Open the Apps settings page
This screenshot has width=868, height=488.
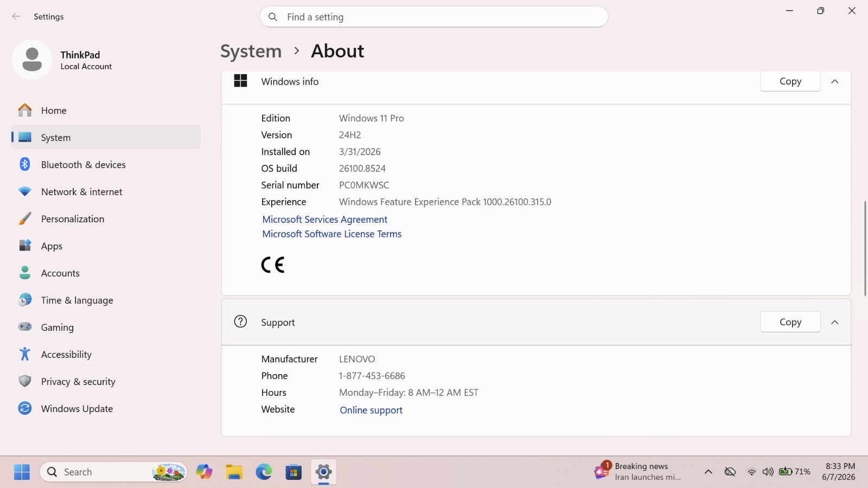click(106, 246)
